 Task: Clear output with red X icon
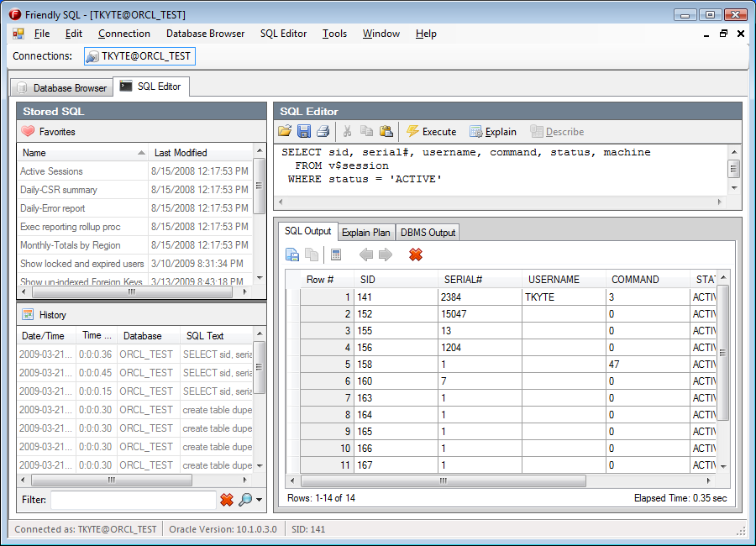click(416, 255)
